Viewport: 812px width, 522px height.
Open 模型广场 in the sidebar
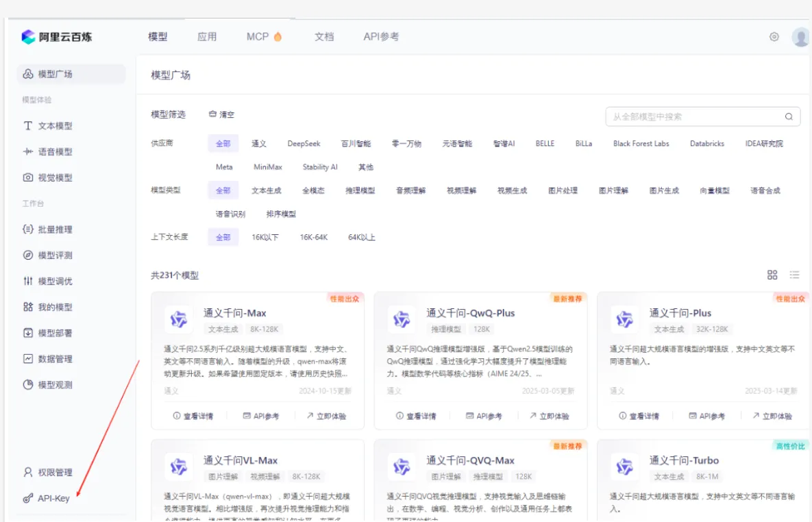(x=71, y=74)
